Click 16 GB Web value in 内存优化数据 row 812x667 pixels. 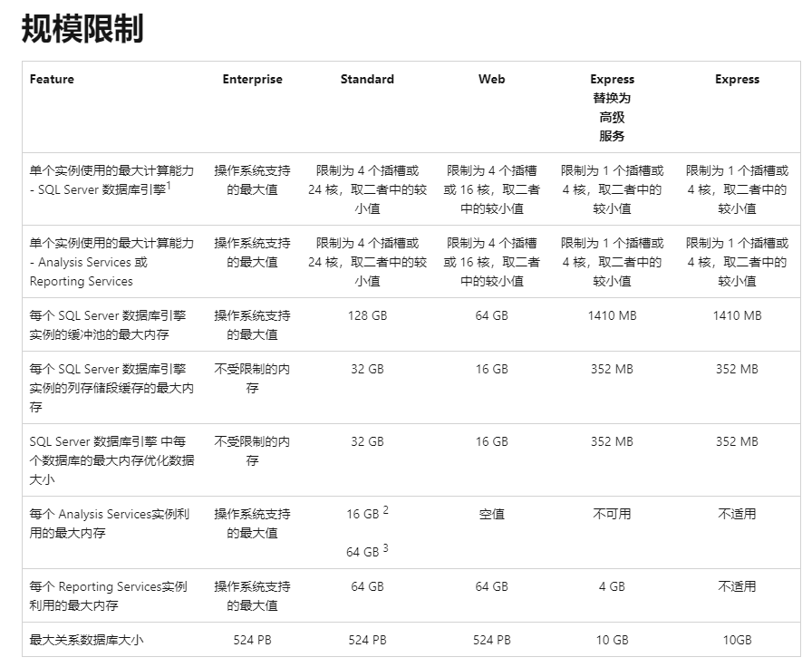pos(491,441)
